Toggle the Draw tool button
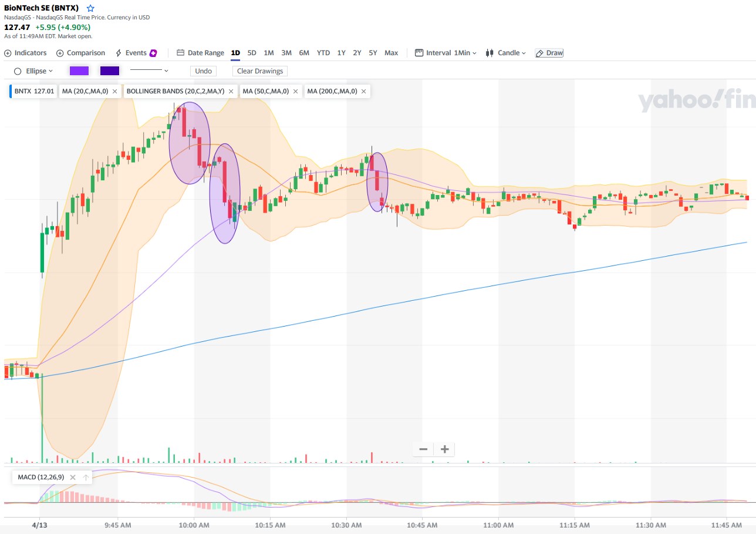The height and width of the screenshot is (534, 756). [549, 53]
